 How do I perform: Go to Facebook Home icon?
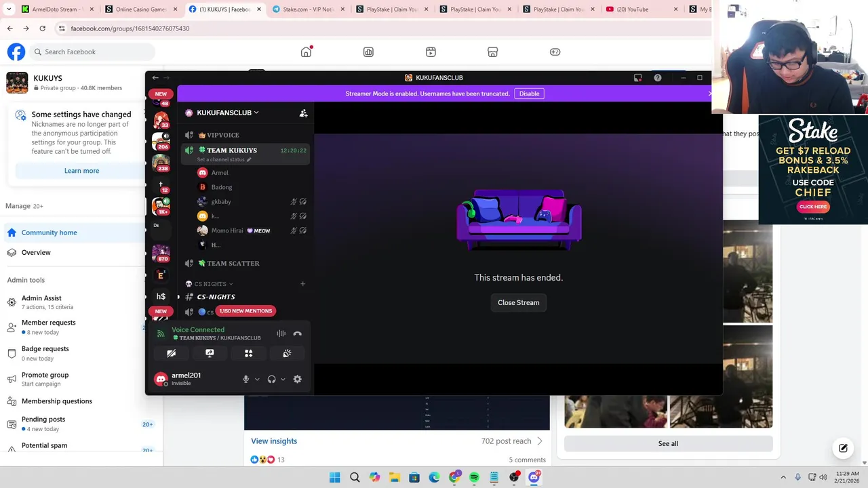(x=307, y=52)
